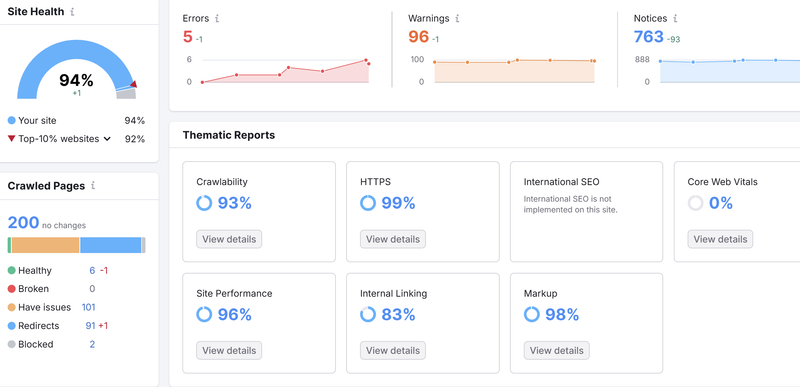Click the Notices trend chart
The image size is (800, 387).
pyautogui.click(x=730, y=70)
